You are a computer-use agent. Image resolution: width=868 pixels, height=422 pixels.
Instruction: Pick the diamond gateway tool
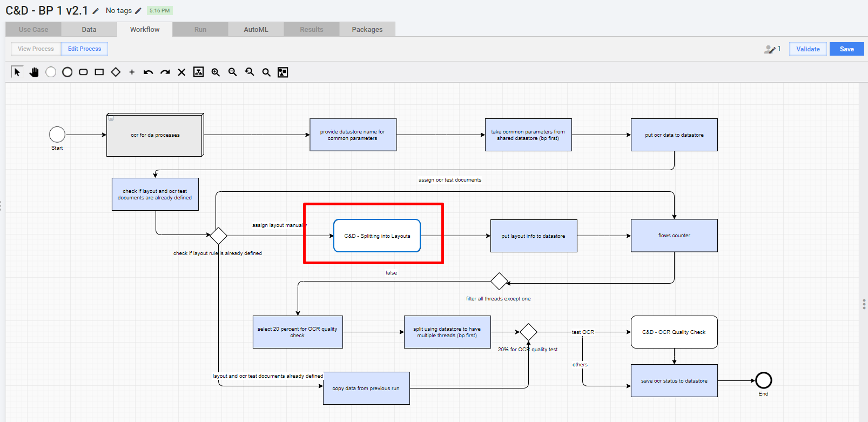click(x=116, y=72)
